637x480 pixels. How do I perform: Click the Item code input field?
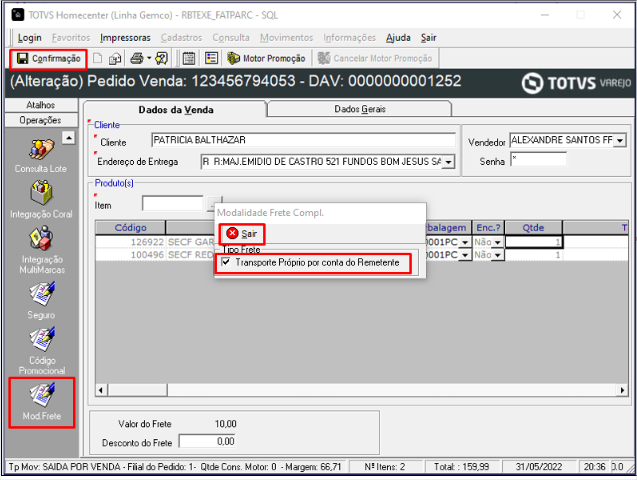click(173, 203)
